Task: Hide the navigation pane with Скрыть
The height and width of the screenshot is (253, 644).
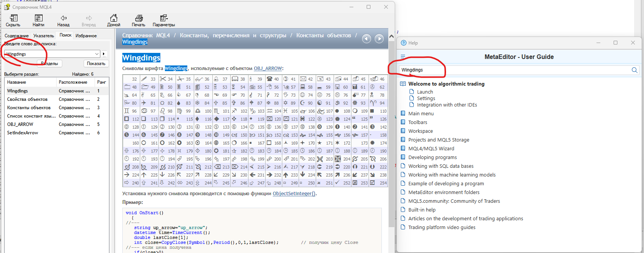Action: pos(13,21)
